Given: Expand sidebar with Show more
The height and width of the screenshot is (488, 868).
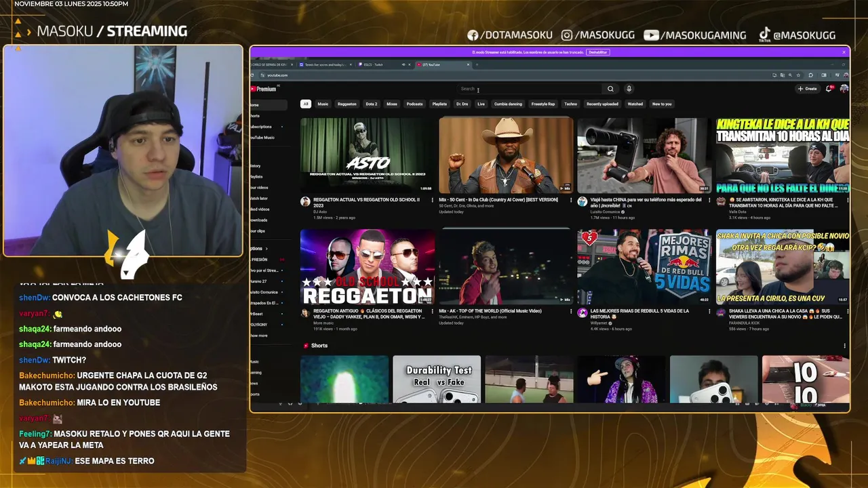Looking at the screenshot, I should click(259, 335).
